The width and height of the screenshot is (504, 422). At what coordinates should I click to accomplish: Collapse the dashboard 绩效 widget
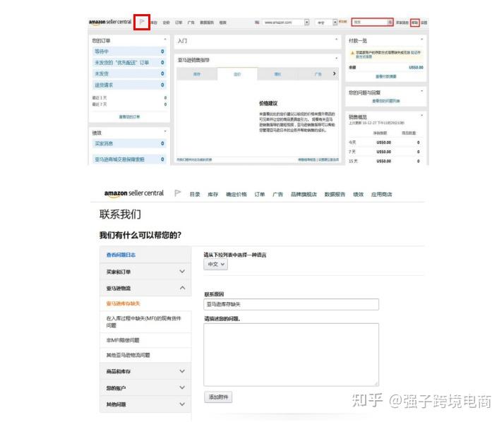tap(165, 131)
